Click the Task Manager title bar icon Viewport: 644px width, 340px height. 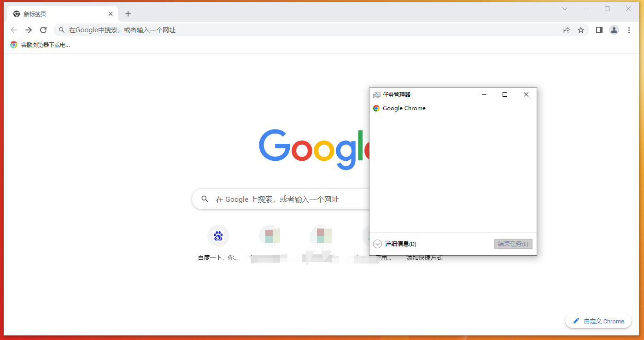click(377, 94)
